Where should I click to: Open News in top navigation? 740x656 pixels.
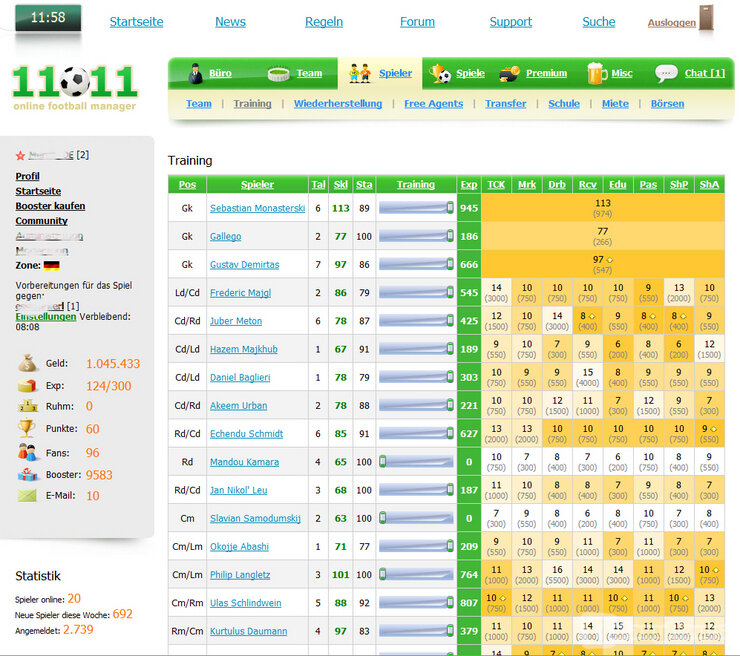[x=230, y=22]
